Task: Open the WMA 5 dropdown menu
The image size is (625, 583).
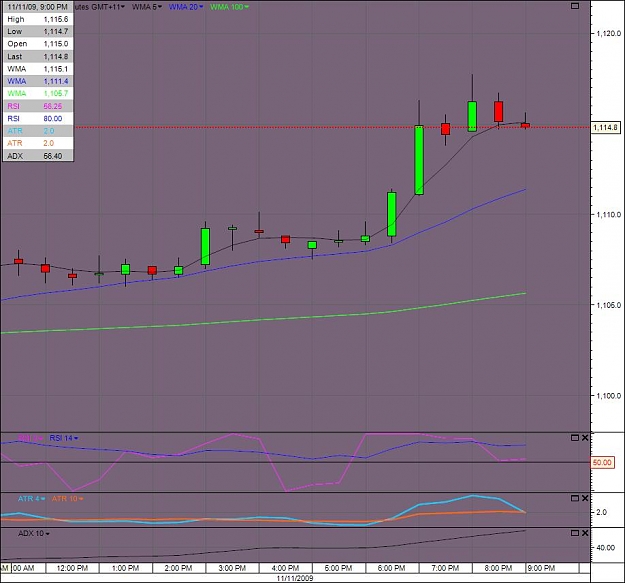Action: [x=147, y=7]
